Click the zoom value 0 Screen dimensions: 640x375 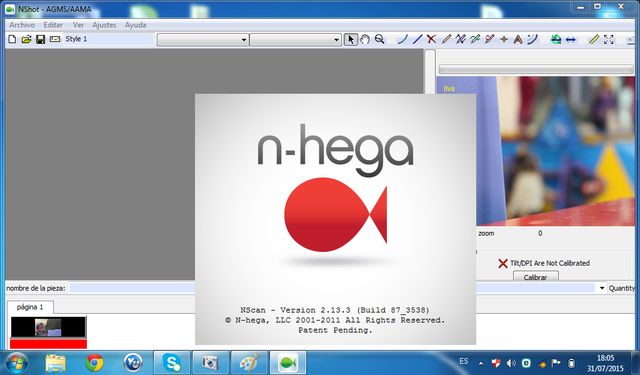tap(540, 233)
